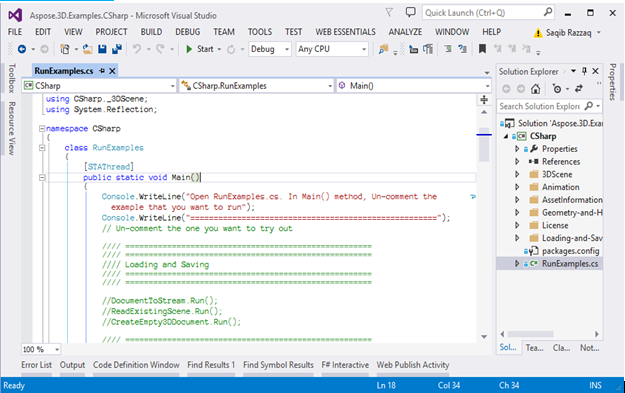The image size is (625, 393).
Task: Comment out the selected lines icon
Action: click(448, 49)
